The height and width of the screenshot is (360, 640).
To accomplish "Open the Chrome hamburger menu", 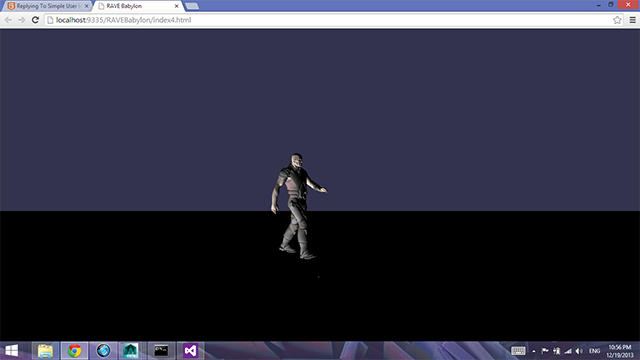I will (632, 20).
